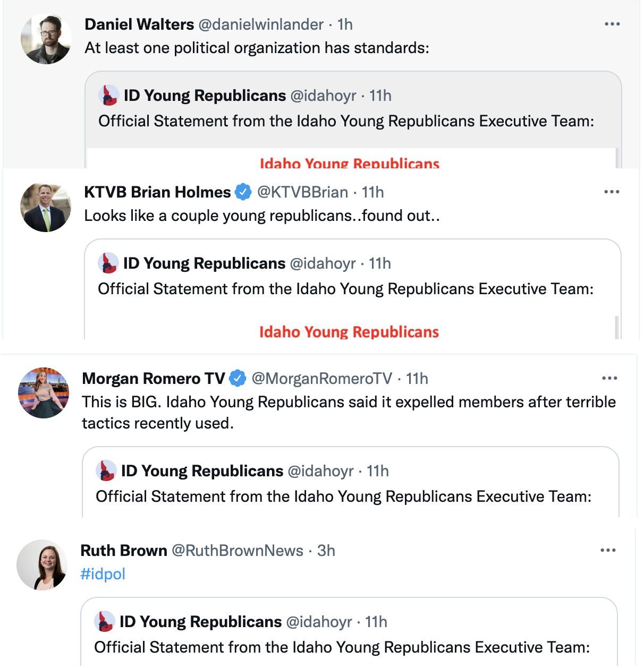
Task: Open KTVB Brian Holmes' avatar
Action: (x=46, y=207)
